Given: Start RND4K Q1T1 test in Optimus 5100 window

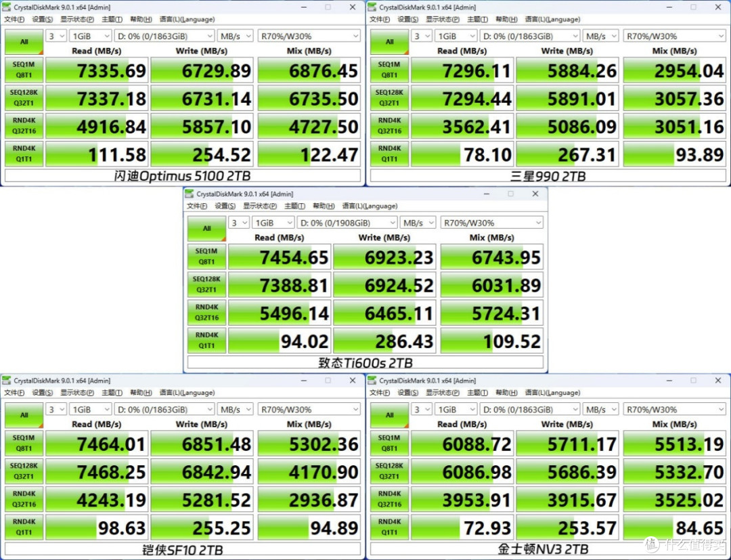Looking at the screenshot, I should coord(24,154).
